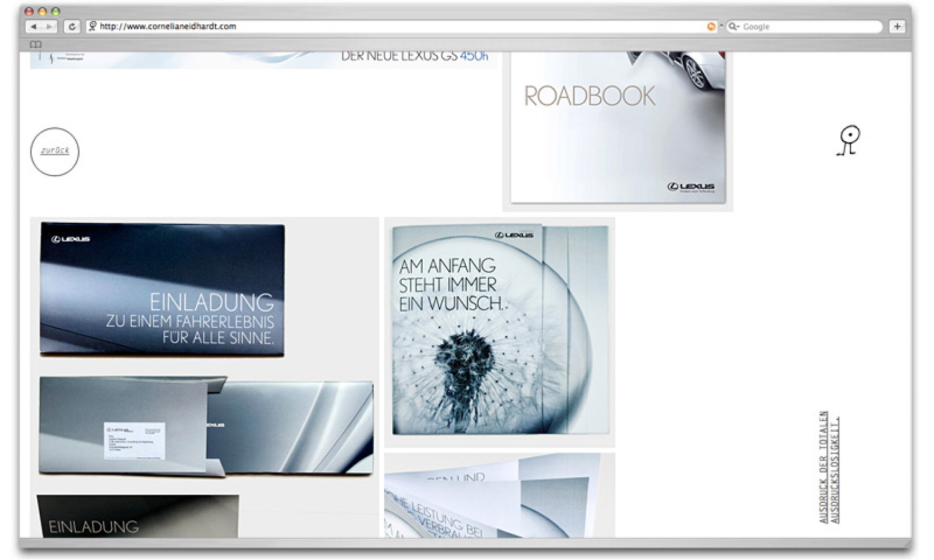Click the circular 'zurück' back link

tap(55, 151)
